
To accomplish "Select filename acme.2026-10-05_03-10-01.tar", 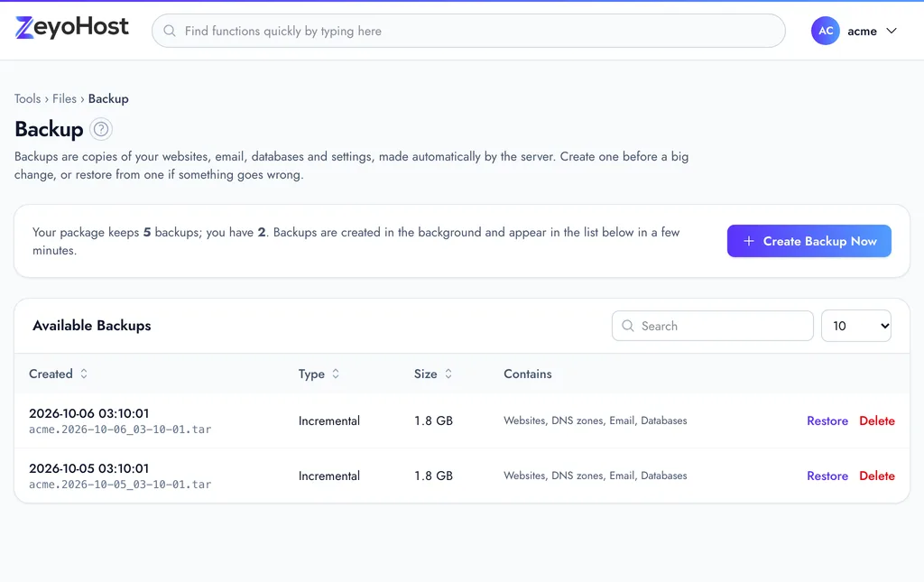I will [120, 485].
